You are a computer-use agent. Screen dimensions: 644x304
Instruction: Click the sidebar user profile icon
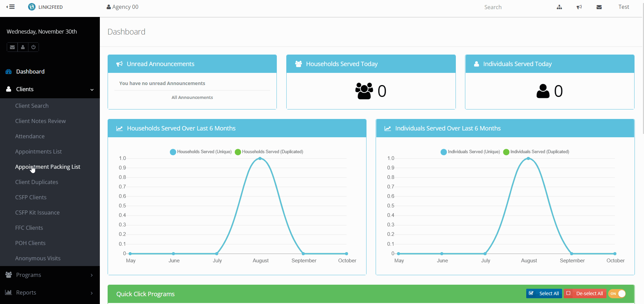coord(23,47)
